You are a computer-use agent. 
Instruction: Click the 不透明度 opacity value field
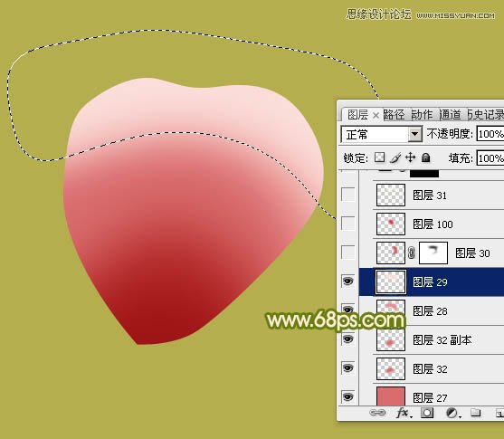point(490,134)
